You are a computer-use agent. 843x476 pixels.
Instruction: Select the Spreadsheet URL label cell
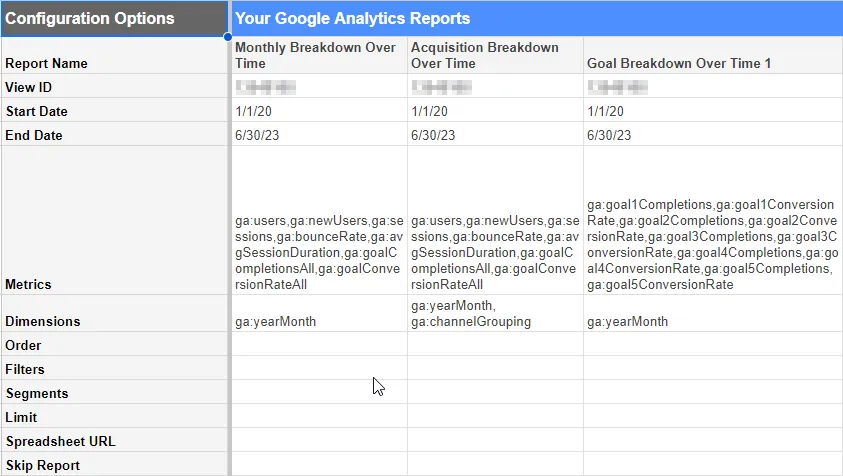(114, 440)
